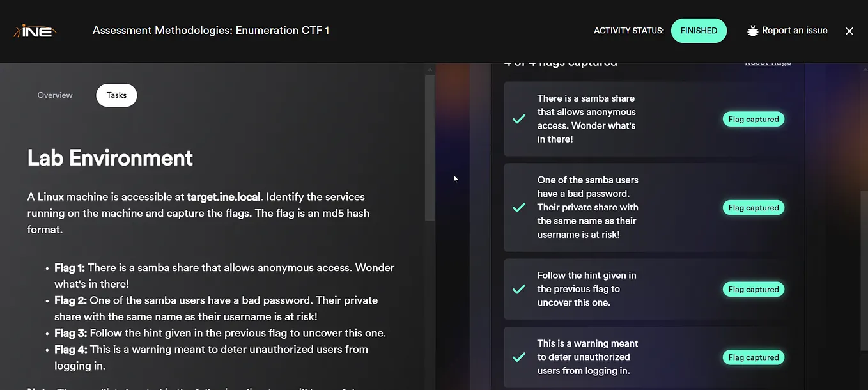Click the checkmark on the bad password flag card
The width and height of the screenshot is (868, 390).
click(x=519, y=207)
